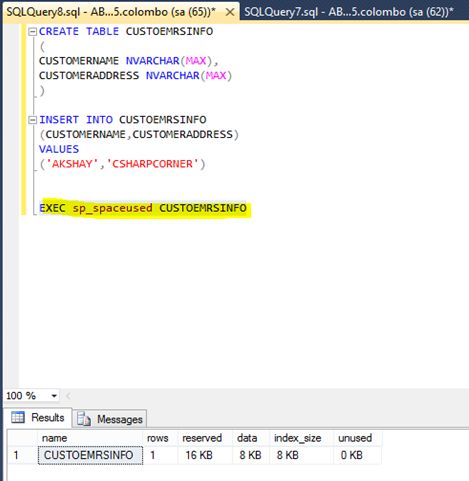Click the Messages page icon
This screenshot has width=469, height=481.
click(x=84, y=419)
